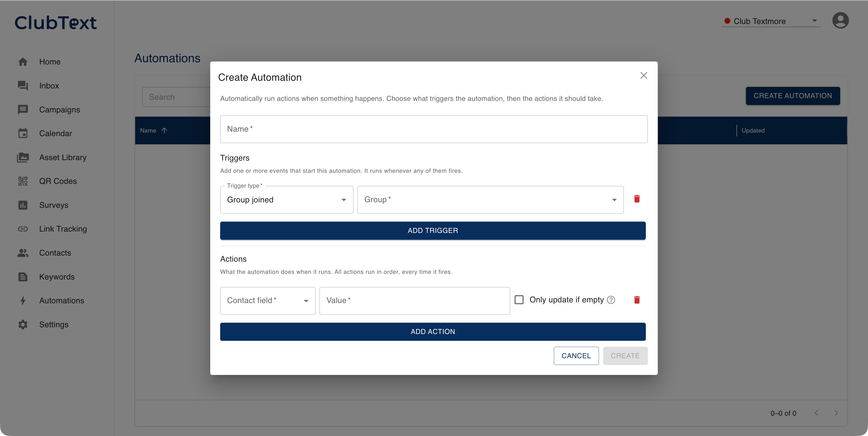Delete the Group joined trigger row
This screenshot has height=436, width=868.
637,199
